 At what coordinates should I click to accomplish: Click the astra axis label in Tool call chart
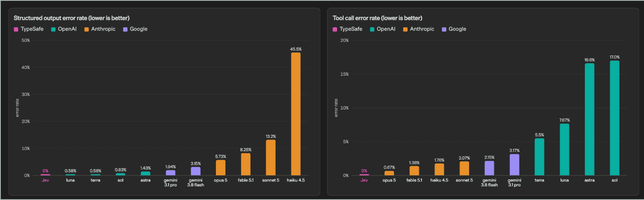tap(589, 181)
